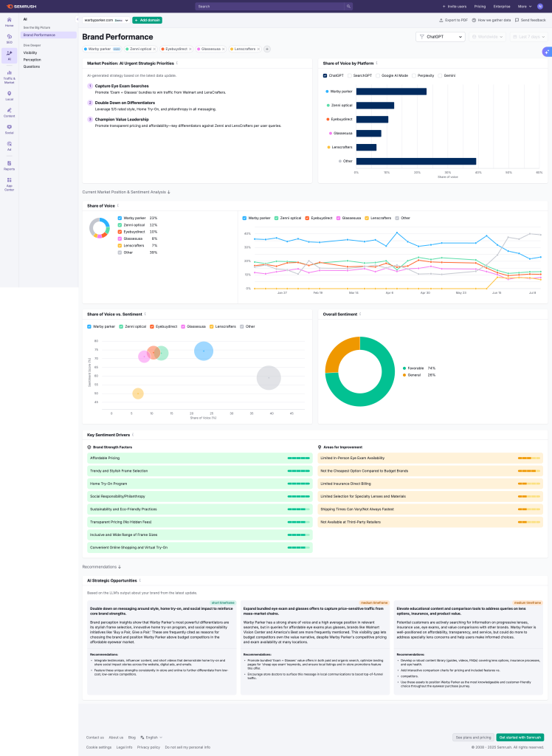Remove the Eyebuydirect competitor chip
552x756 pixels.
tap(190, 49)
